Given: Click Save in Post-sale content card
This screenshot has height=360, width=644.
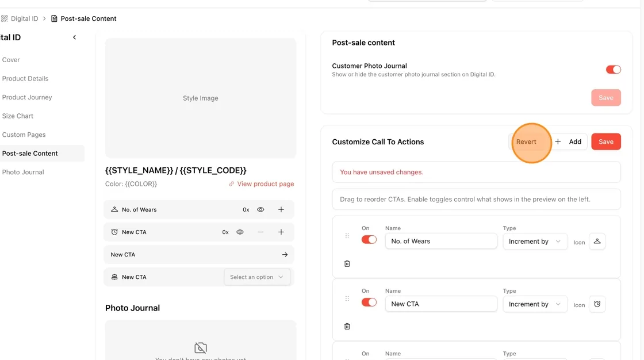Looking at the screenshot, I should [x=606, y=98].
